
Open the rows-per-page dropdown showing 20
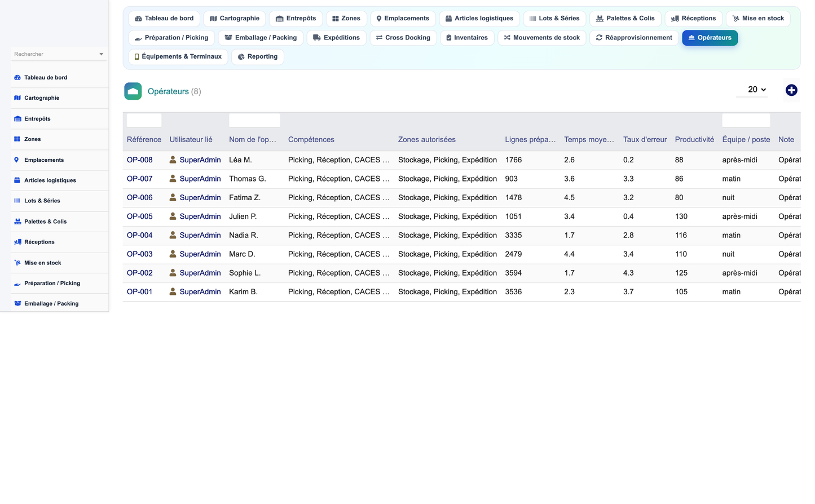[x=752, y=90]
